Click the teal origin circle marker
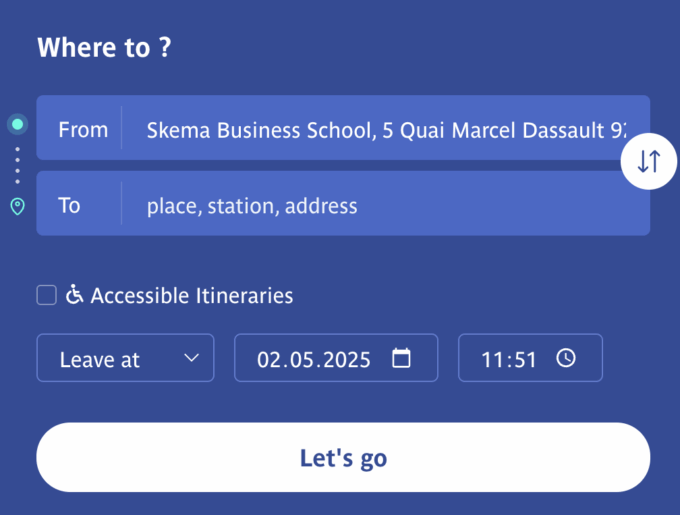 click(17, 125)
